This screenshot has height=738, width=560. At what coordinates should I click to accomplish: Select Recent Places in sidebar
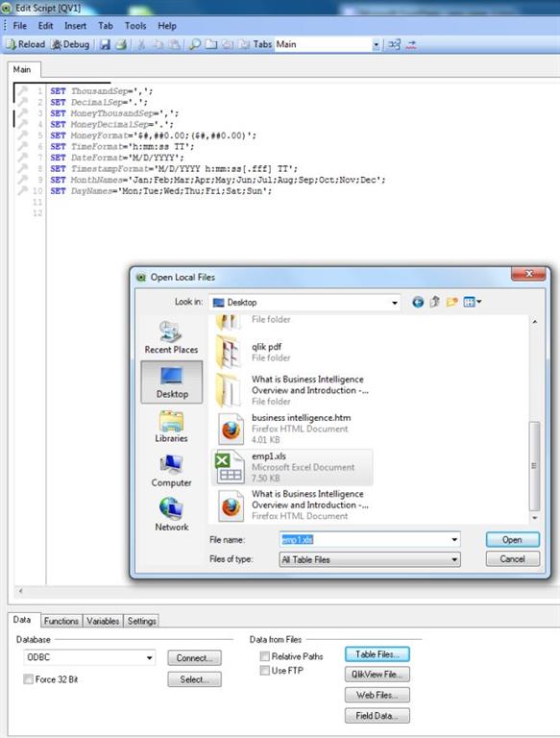tap(171, 337)
